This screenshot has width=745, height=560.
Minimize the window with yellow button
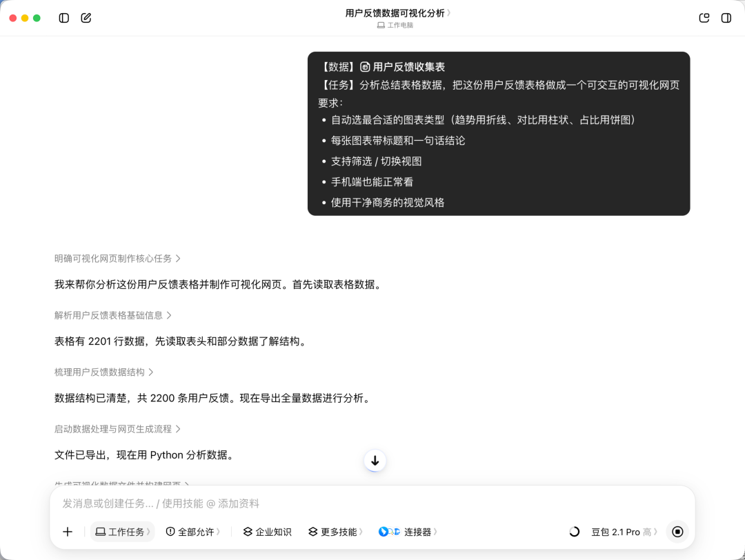pyautogui.click(x=25, y=18)
